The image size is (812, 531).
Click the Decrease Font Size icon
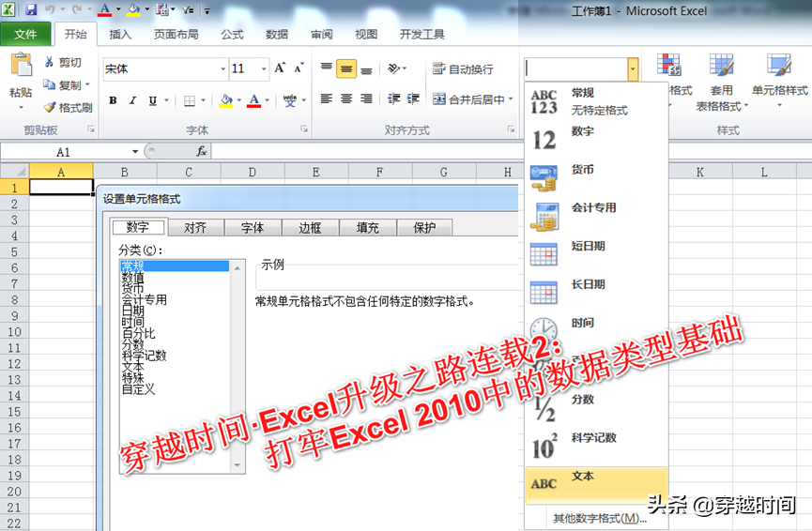[299, 68]
